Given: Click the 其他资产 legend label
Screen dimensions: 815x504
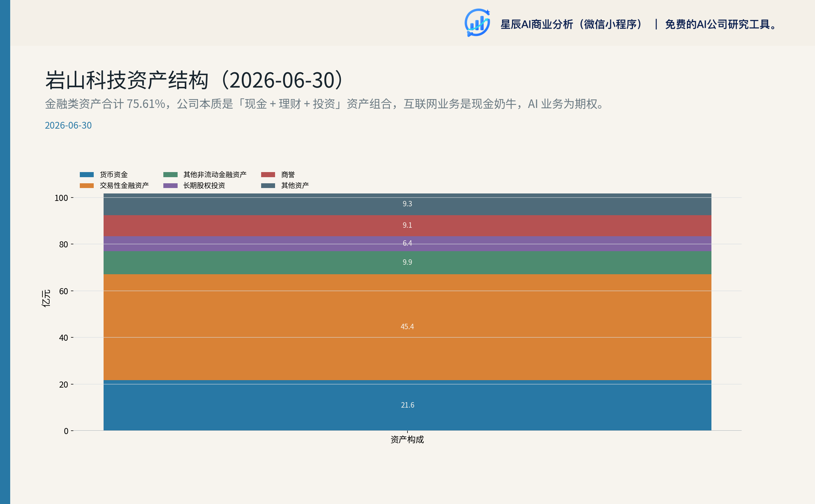Looking at the screenshot, I should 295,185.
